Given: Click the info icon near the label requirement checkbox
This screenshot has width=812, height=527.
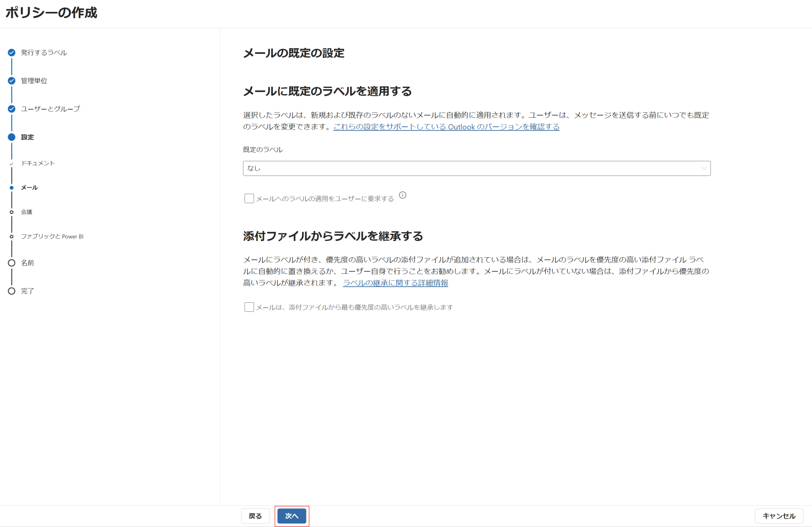Looking at the screenshot, I should tap(403, 195).
